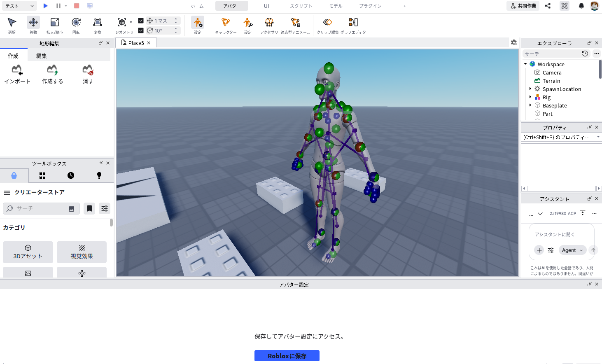
Task: Open the Properties filter dropdown arrow
Action: tap(598, 137)
